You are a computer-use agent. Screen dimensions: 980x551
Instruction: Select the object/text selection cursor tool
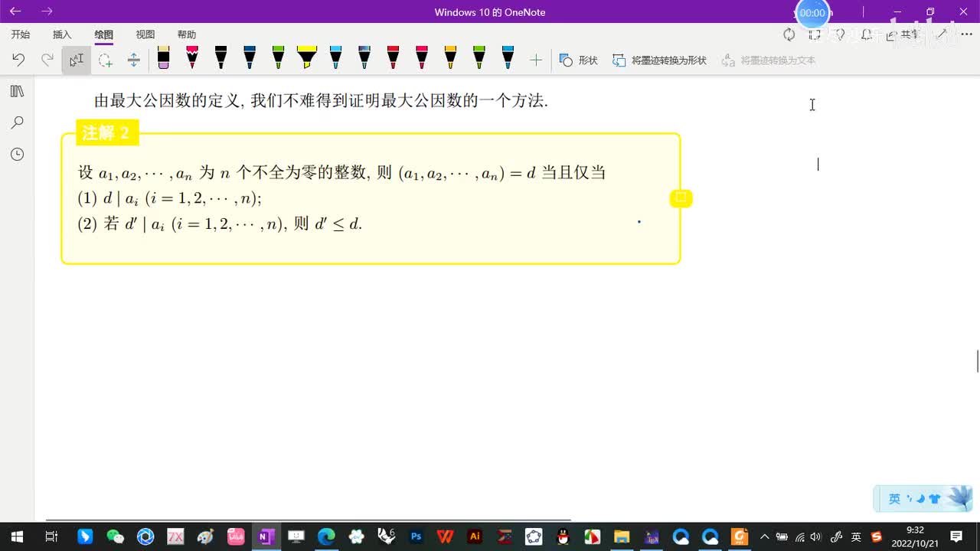(77, 60)
